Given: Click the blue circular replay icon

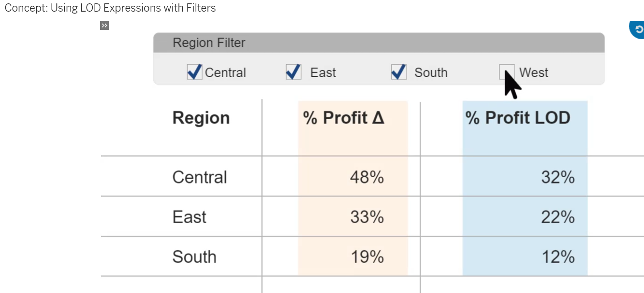Looking at the screenshot, I should click(638, 30).
